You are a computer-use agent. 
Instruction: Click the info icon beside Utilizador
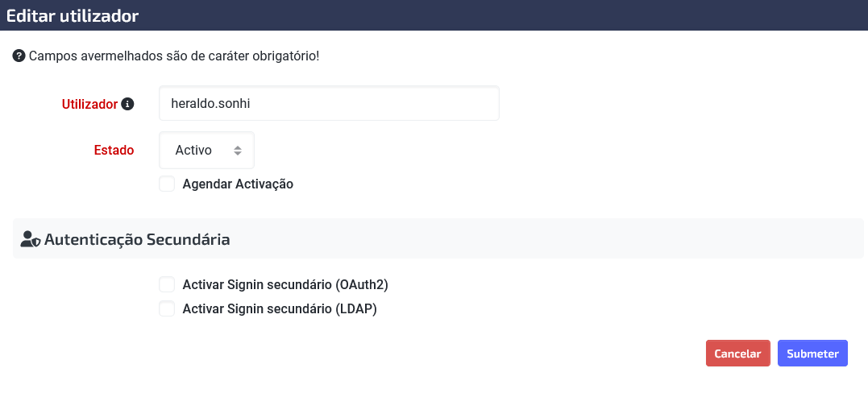coord(127,104)
